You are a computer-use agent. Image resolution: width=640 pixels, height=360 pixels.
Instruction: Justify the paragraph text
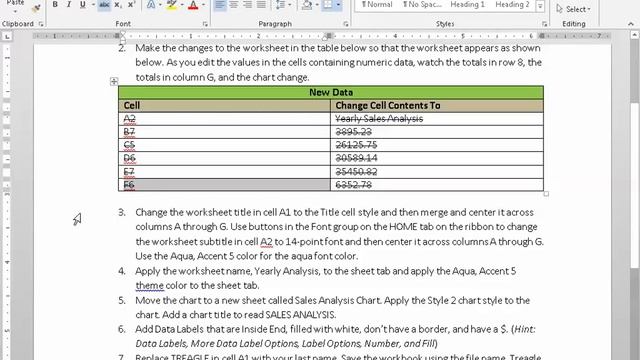261,4
